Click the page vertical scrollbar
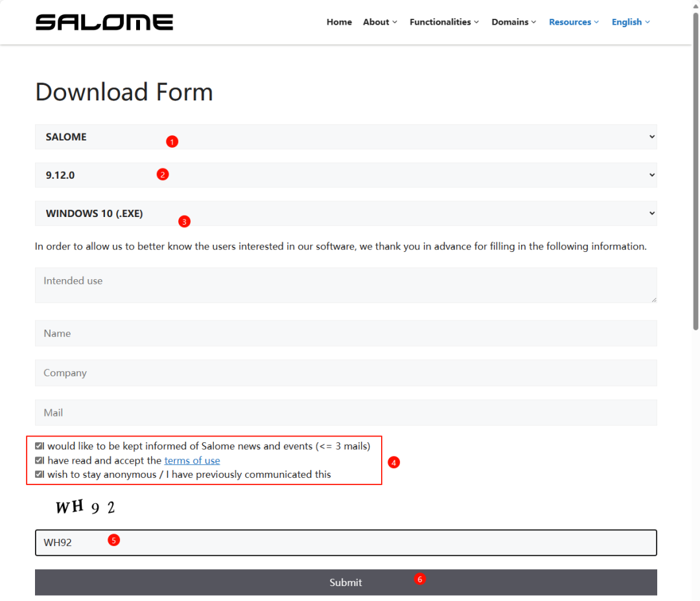Screen dimensions: 700x601 pos(695,172)
